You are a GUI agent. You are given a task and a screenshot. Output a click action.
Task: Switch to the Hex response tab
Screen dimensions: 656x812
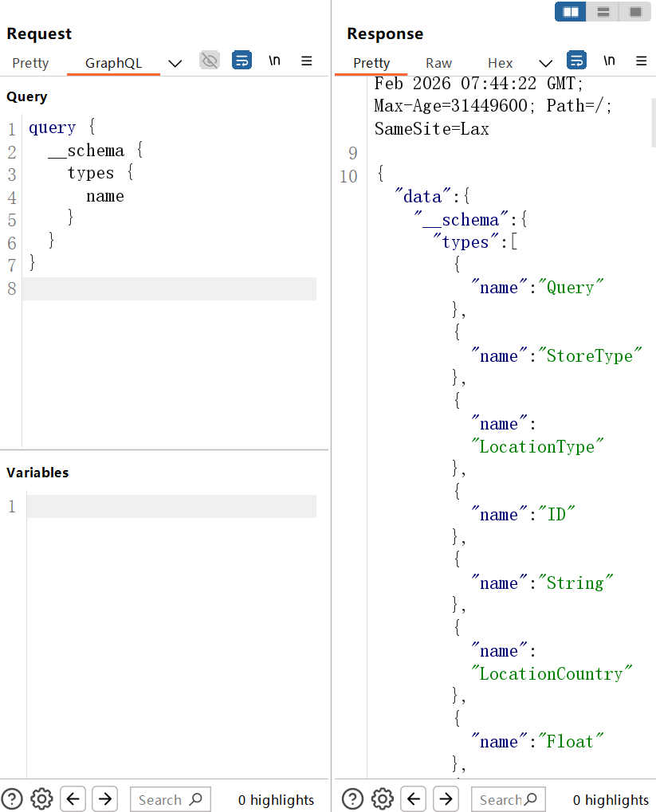click(500, 62)
